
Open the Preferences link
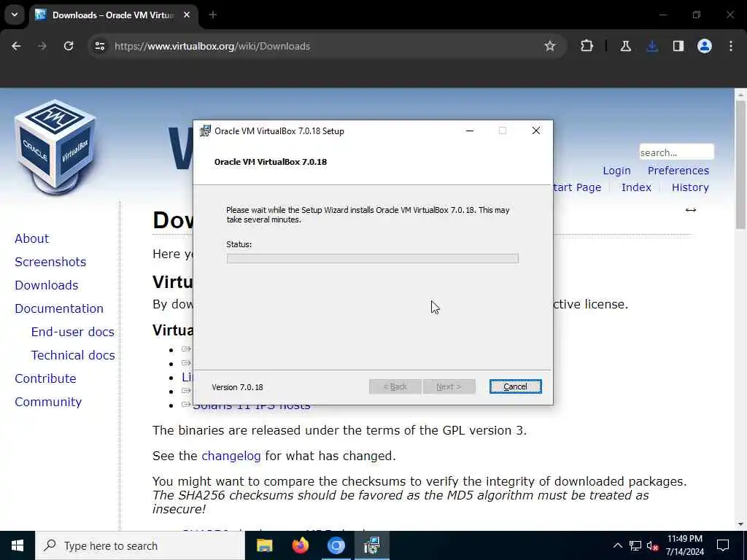click(x=678, y=171)
